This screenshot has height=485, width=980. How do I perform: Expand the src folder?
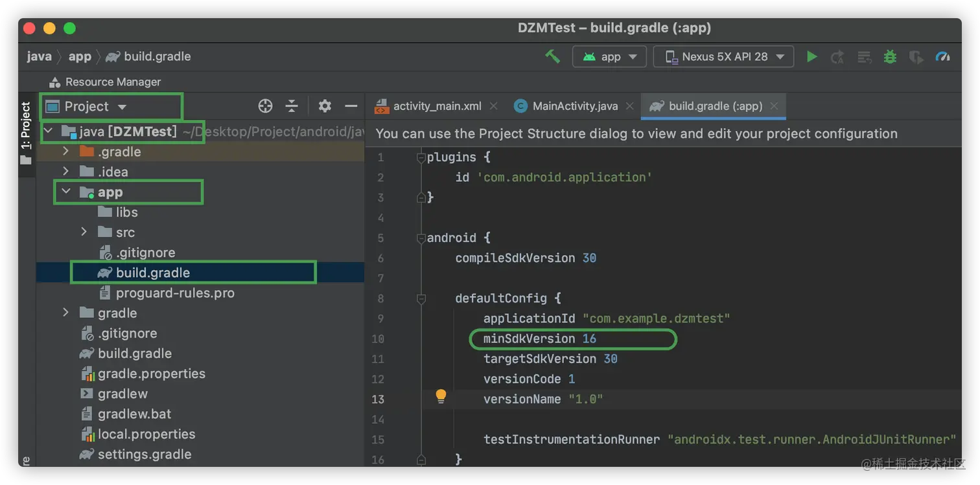click(84, 232)
